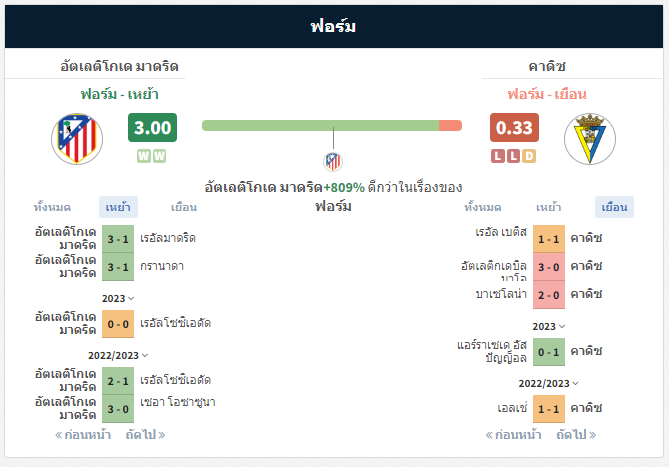The width and height of the screenshot is (669, 467).
Task: Click the small Atletico logo under the comparison bar
Action: pos(333,160)
